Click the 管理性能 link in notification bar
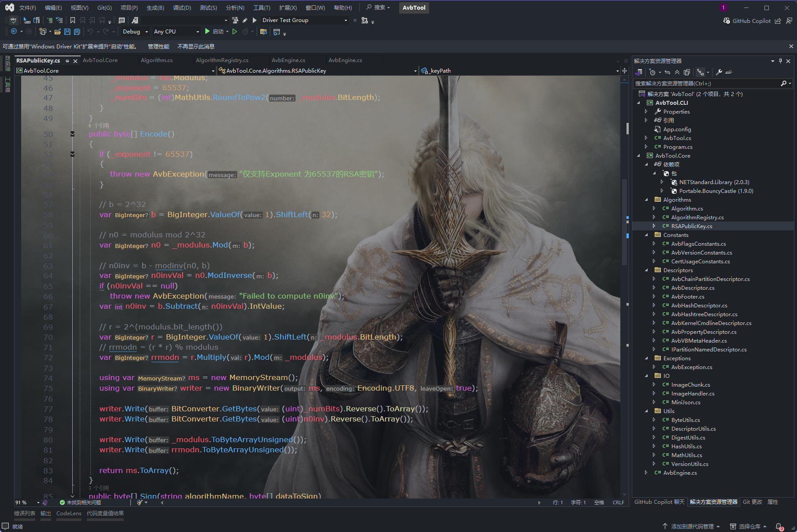This screenshot has height=532, width=797. tap(158, 46)
